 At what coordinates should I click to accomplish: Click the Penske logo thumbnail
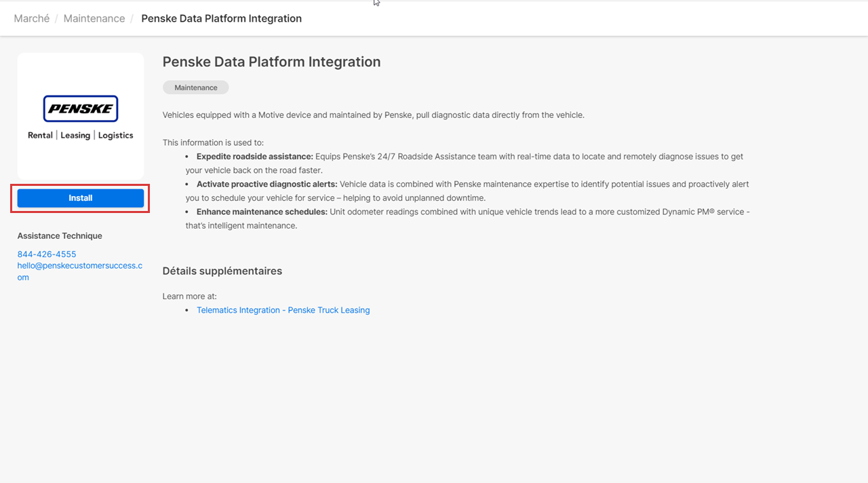(81, 116)
